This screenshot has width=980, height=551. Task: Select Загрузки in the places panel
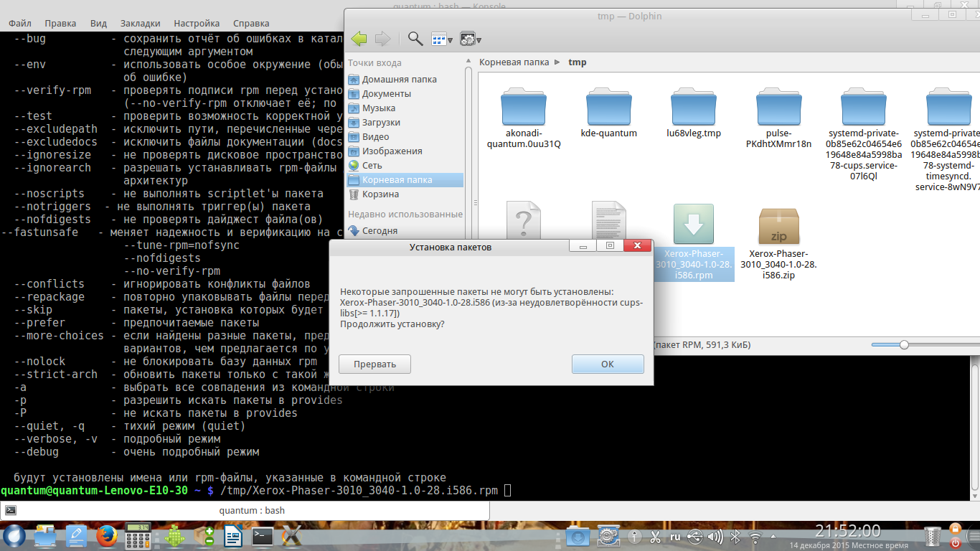point(381,123)
